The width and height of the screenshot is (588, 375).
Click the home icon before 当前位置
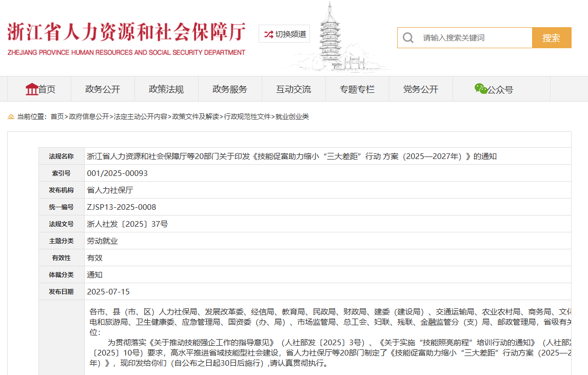point(11,117)
